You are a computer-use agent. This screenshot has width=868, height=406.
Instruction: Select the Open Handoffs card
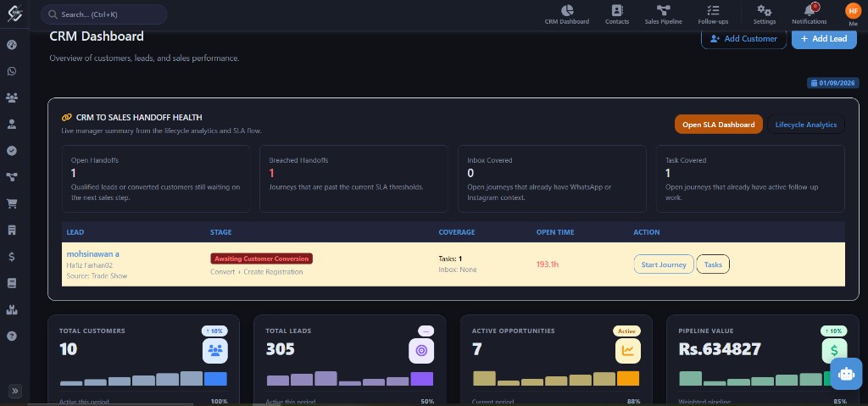[x=156, y=179]
